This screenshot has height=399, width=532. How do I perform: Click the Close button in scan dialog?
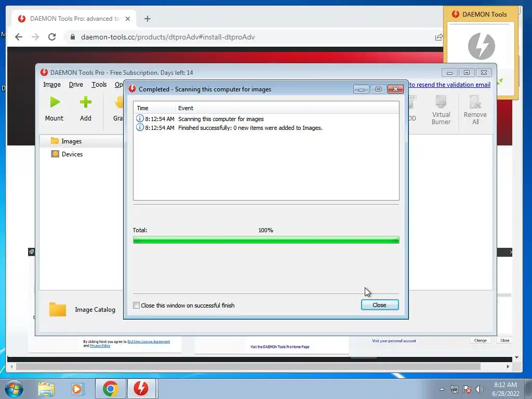pos(380,304)
